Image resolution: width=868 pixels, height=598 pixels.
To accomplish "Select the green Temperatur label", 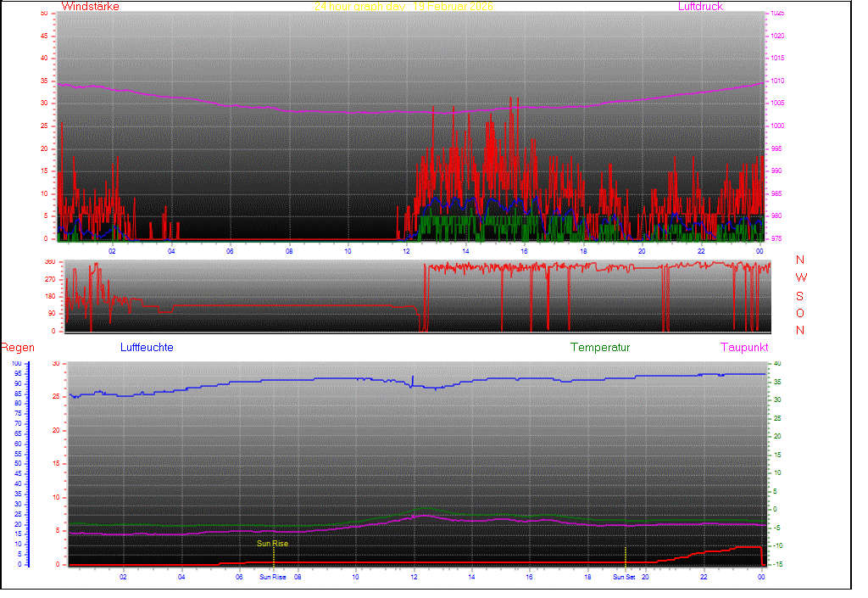I will (x=600, y=348).
